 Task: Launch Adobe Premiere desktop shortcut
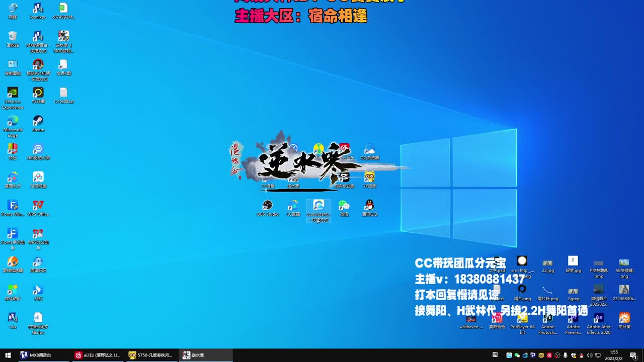[573, 323]
